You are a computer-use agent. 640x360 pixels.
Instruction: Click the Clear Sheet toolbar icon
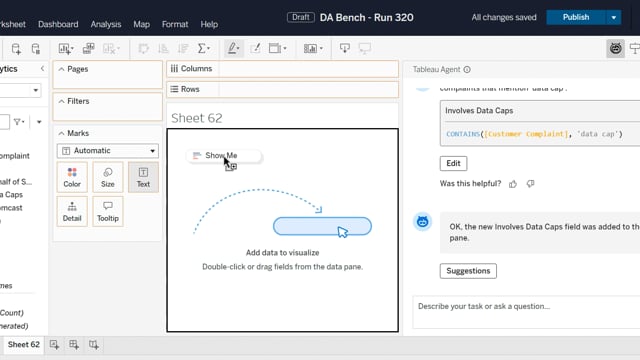click(x=111, y=49)
